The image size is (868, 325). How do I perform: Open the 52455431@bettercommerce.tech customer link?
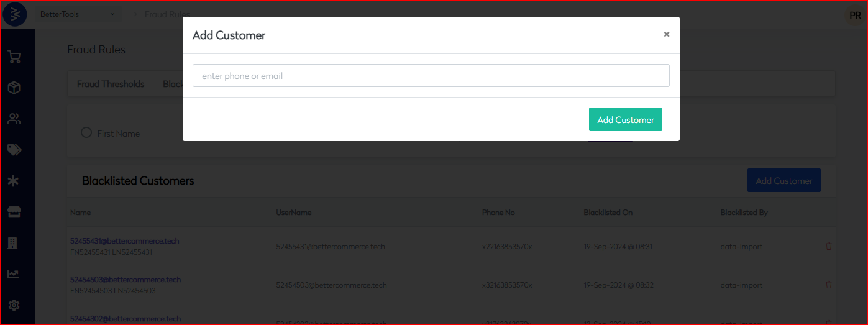tap(125, 241)
